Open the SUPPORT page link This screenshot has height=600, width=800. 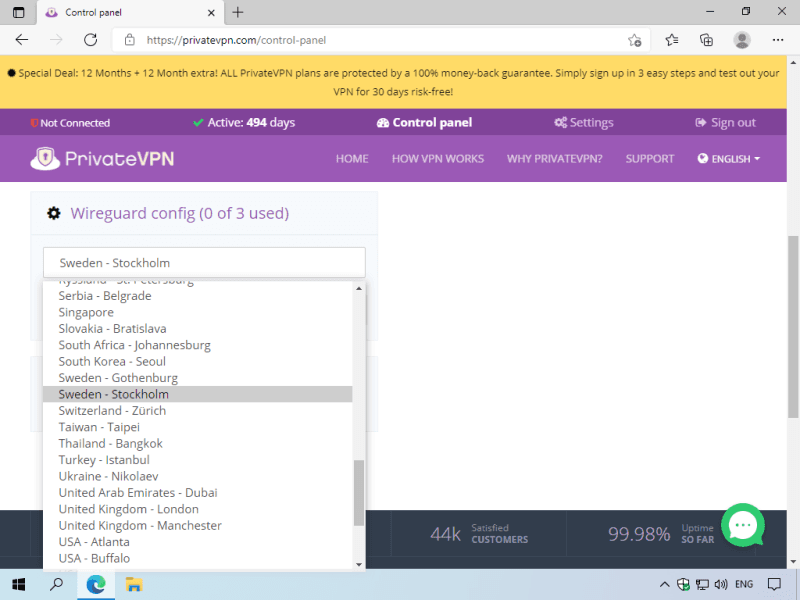[x=650, y=159]
